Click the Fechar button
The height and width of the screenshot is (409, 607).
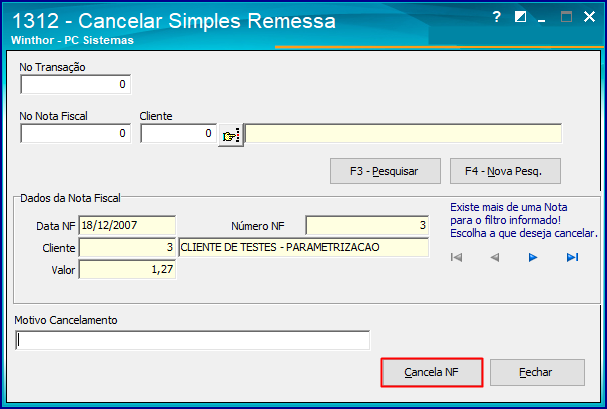pos(535,372)
